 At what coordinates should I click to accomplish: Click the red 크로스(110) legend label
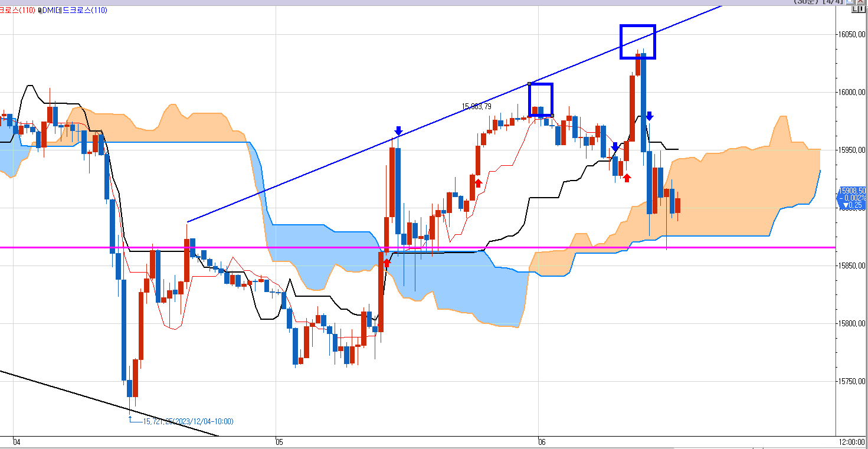(17, 10)
